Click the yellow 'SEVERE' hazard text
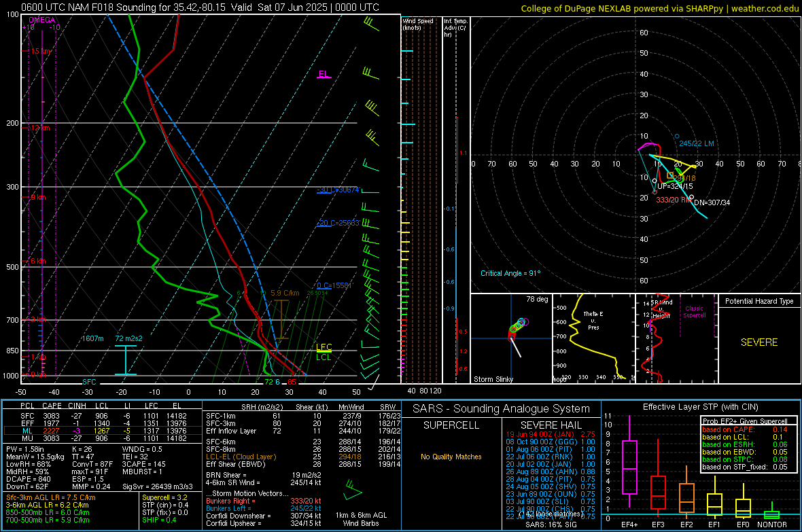The image size is (802, 532). point(759,342)
